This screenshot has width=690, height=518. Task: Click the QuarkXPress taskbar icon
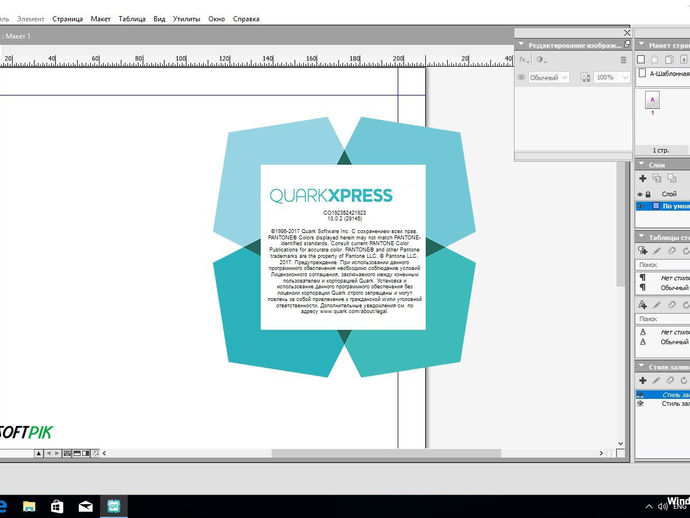(x=114, y=507)
